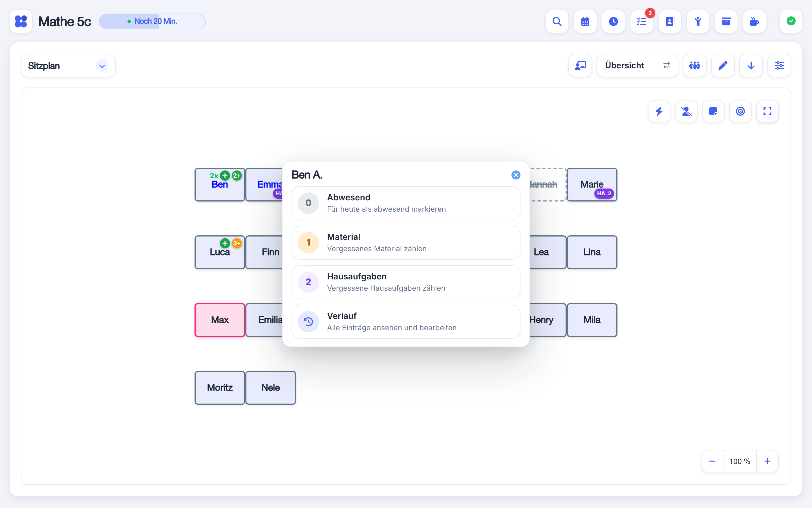Screen dimensions: 812x508
Task: Click the target bullseye icon
Action: [x=740, y=111]
